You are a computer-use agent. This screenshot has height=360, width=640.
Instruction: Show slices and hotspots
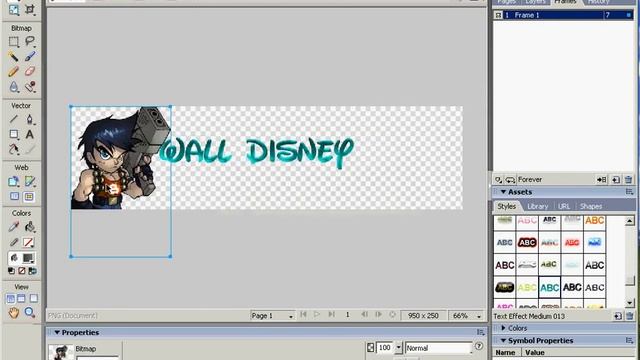pos(29,197)
